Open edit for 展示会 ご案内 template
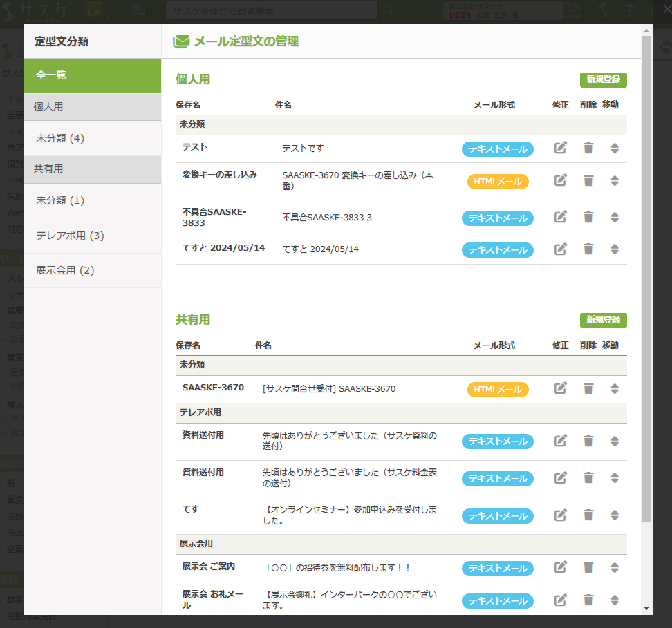672x628 pixels. point(561,567)
